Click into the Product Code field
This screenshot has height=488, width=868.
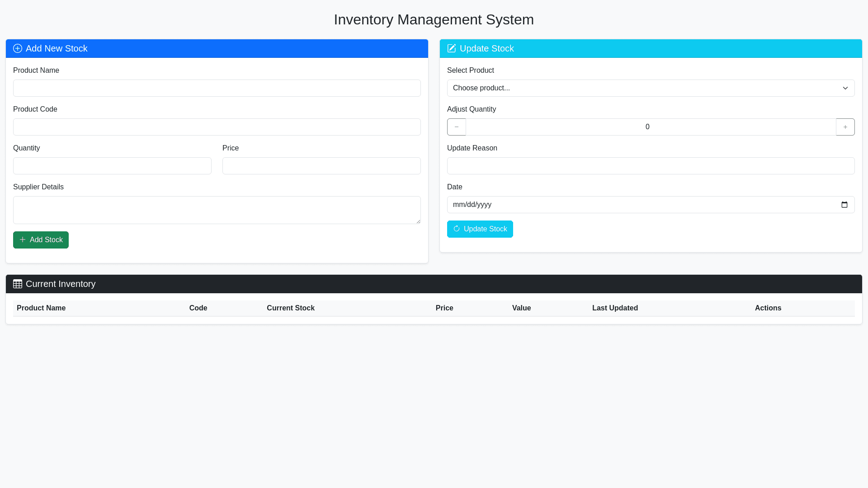coord(217,127)
